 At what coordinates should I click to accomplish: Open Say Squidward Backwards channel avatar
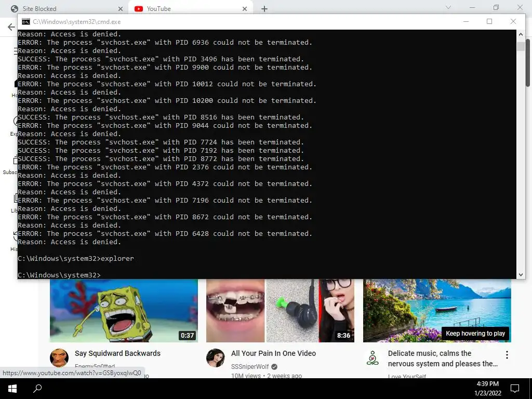click(59, 357)
